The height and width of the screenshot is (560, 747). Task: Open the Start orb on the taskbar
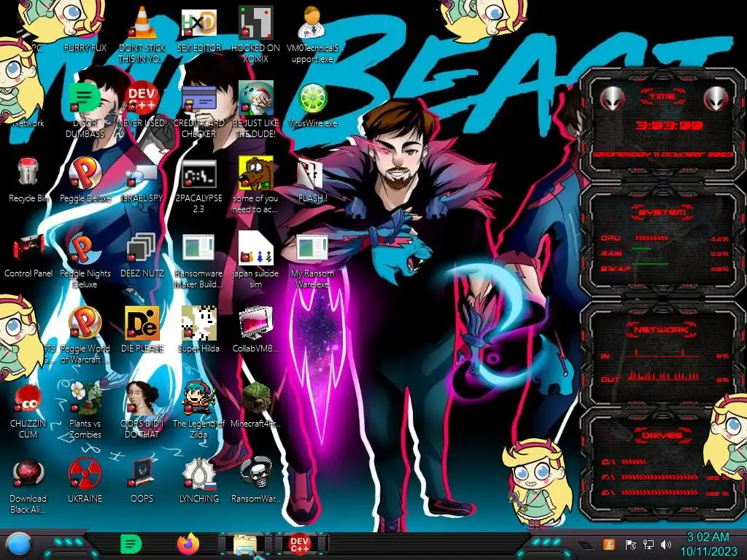click(x=20, y=545)
